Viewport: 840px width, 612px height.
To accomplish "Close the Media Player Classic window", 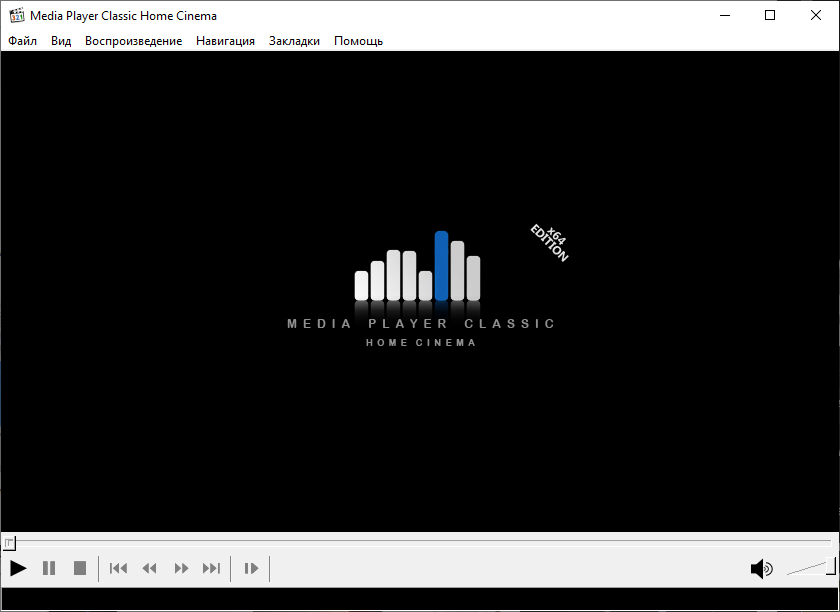I will (815, 16).
